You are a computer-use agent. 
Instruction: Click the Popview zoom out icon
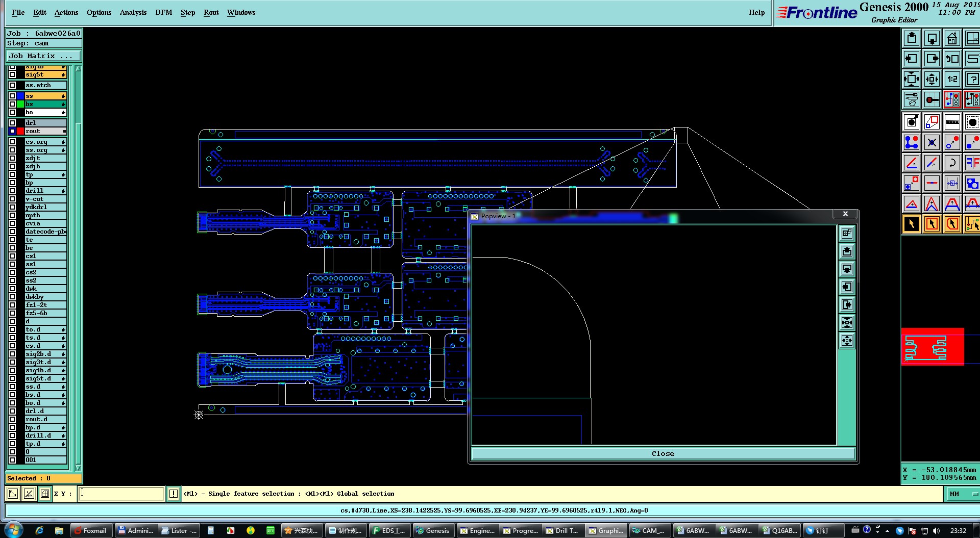point(847,323)
